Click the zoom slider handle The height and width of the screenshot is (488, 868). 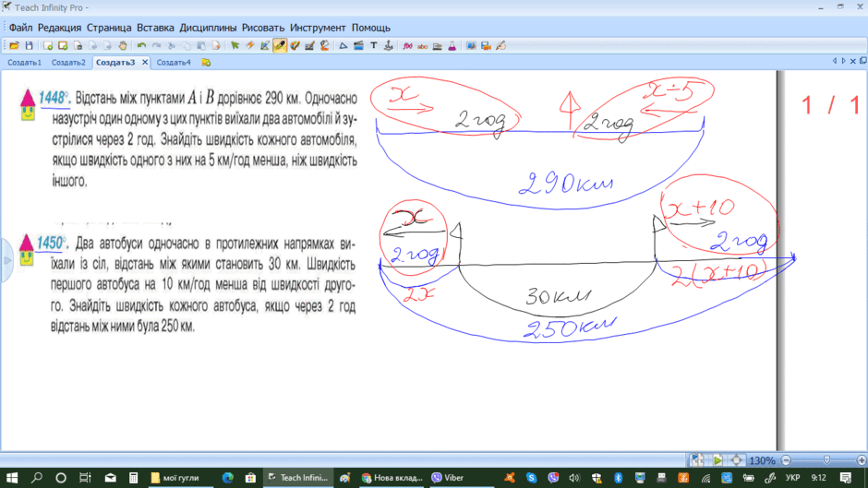(826, 460)
